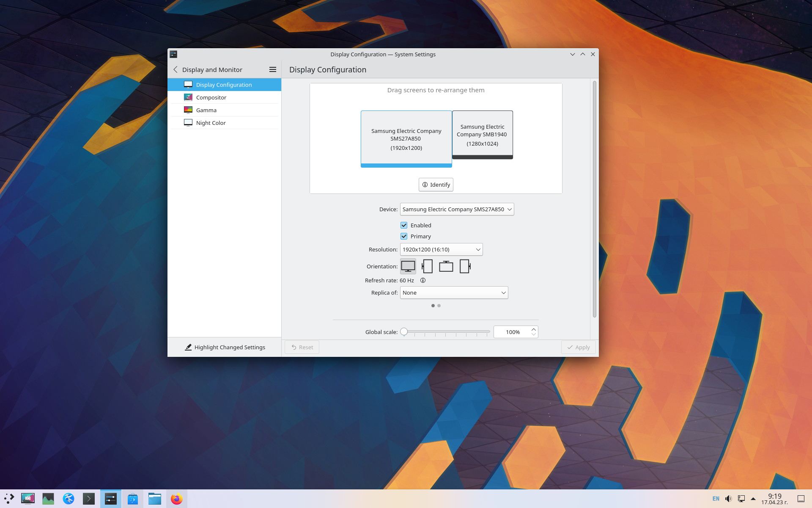Viewport: 812px width, 508px height.
Task: Launch Firefox from the taskbar
Action: tap(176, 499)
